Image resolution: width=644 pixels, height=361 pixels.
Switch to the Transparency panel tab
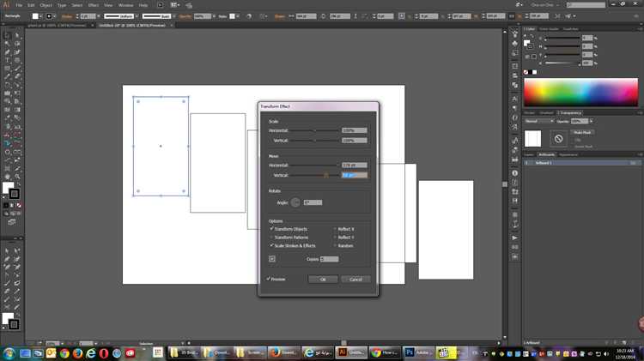(x=570, y=112)
